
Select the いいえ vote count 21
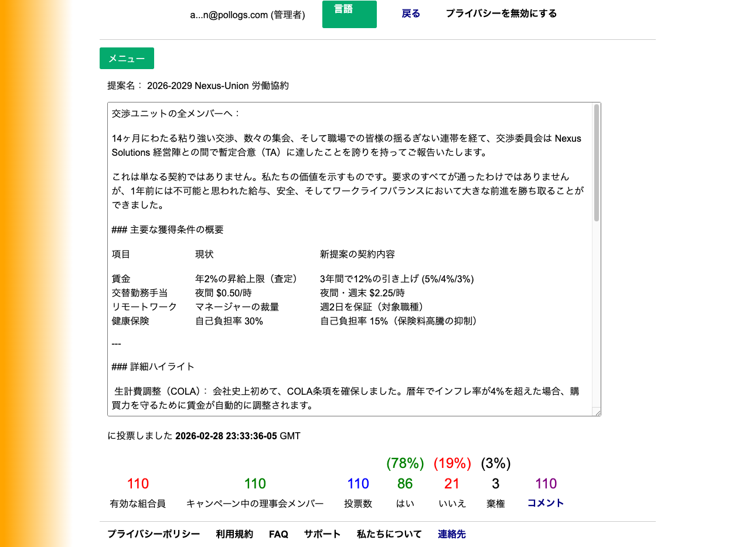pyautogui.click(x=452, y=483)
